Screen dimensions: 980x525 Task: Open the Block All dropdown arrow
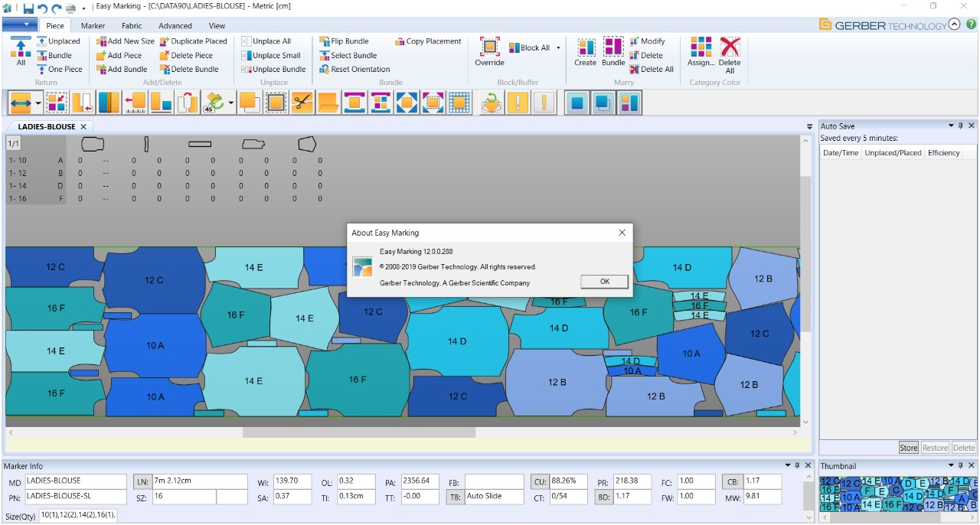(558, 47)
